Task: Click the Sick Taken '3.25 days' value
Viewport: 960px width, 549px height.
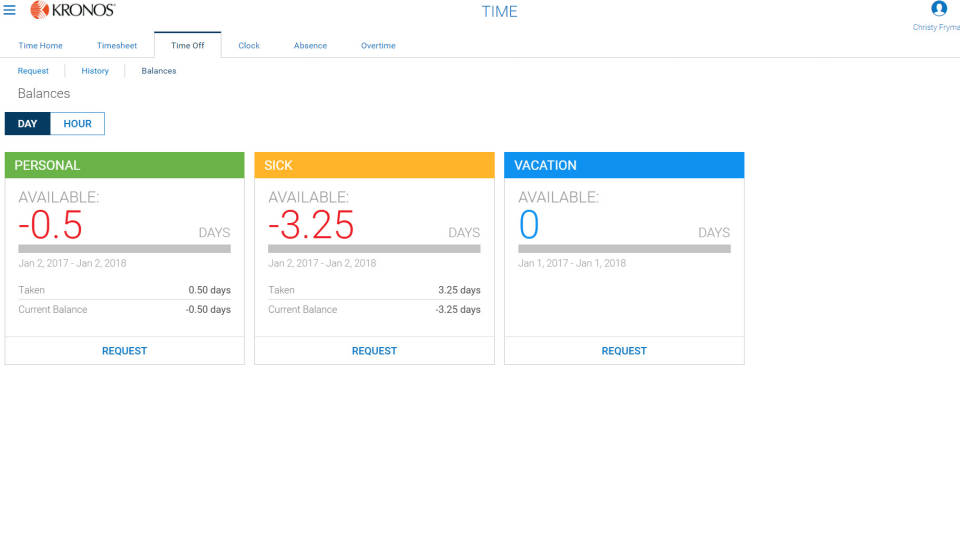Action: (x=459, y=290)
